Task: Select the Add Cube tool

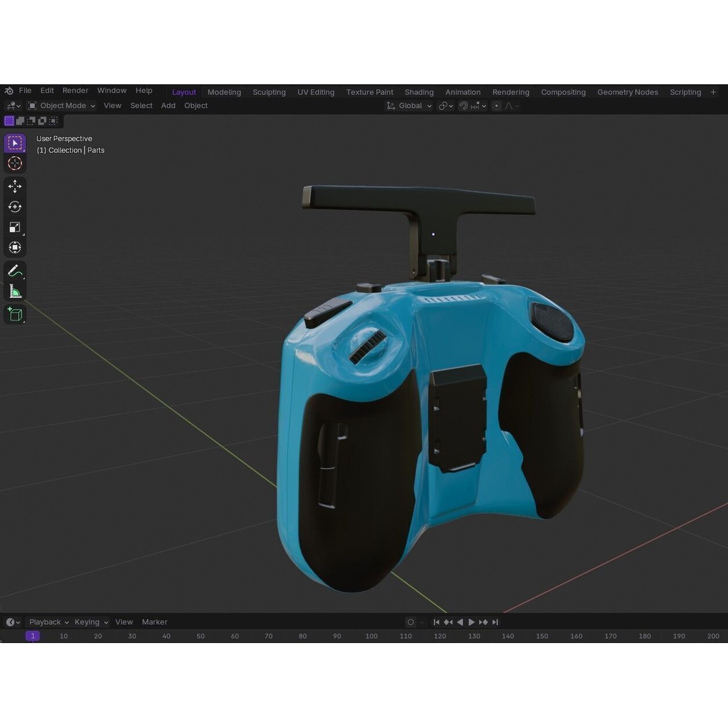Action: tap(15, 314)
